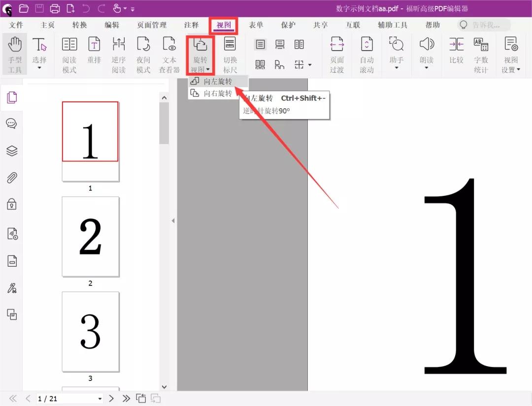Expand the 视图设置 view settings dropdown
Image resolution: width=532 pixels, height=406 pixels.
(x=511, y=70)
